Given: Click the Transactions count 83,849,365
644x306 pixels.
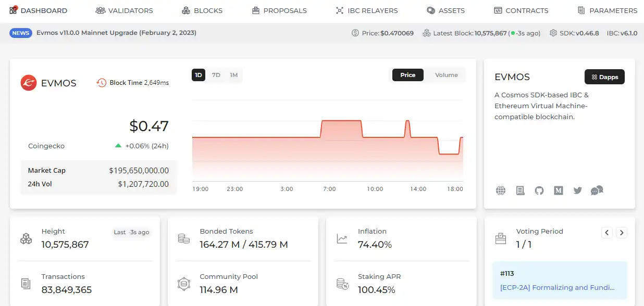Looking at the screenshot, I should pyautogui.click(x=67, y=290).
